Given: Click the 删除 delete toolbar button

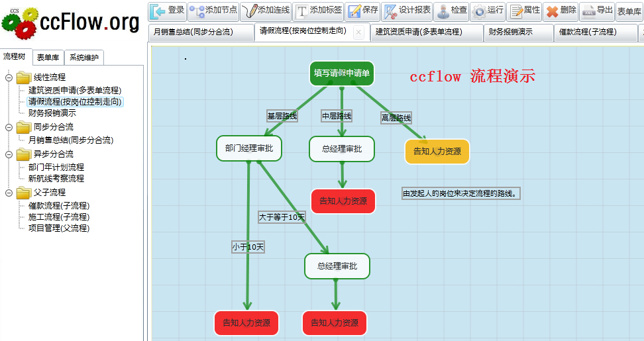Looking at the screenshot, I should coord(561,11).
